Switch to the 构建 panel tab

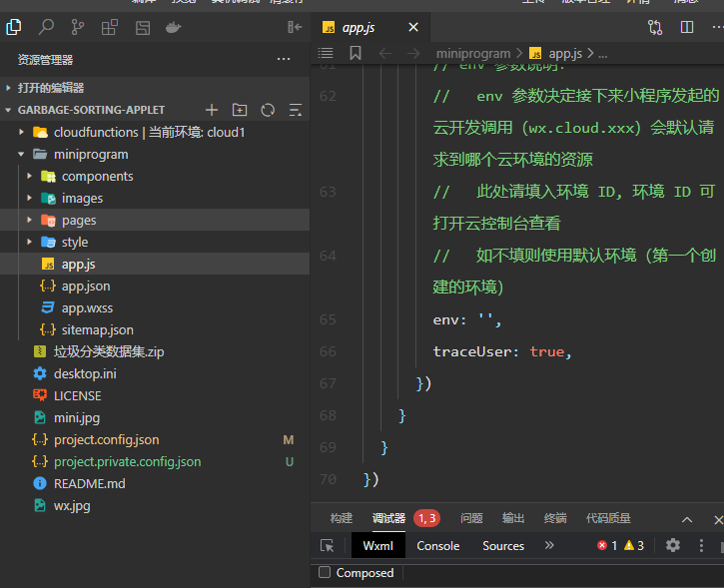(x=342, y=518)
